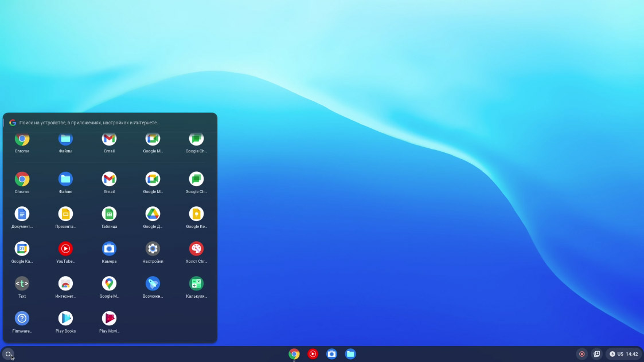Open Chrome from the recent apps row above the divider
This screenshot has width=644, height=362.
point(22,140)
